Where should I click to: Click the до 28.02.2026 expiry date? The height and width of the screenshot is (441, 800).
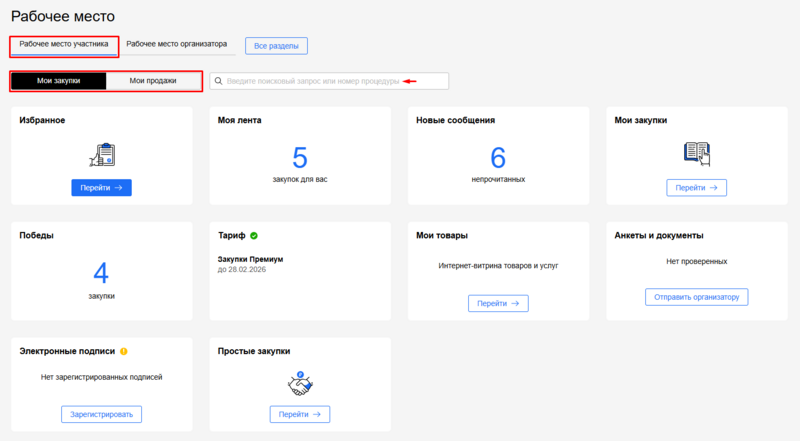242,270
